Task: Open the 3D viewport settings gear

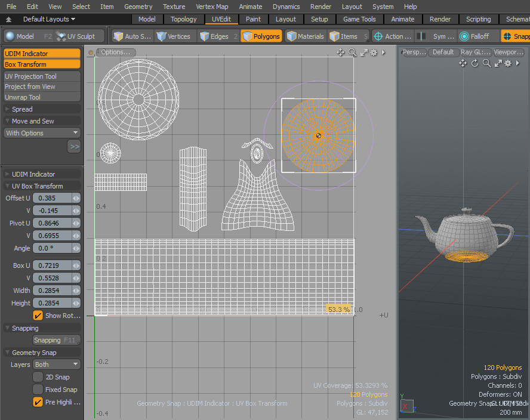Action: (x=509, y=63)
